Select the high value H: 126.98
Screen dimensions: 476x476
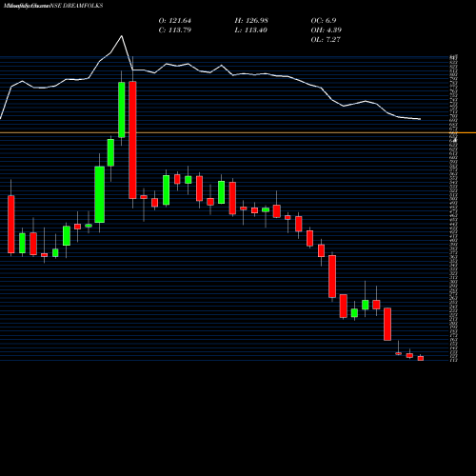click(x=251, y=20)
